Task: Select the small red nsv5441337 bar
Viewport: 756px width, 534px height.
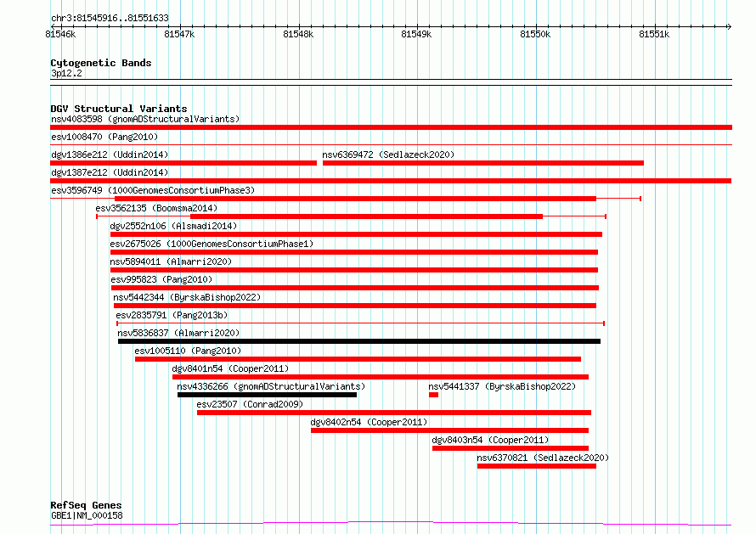Action: point(433,395)
